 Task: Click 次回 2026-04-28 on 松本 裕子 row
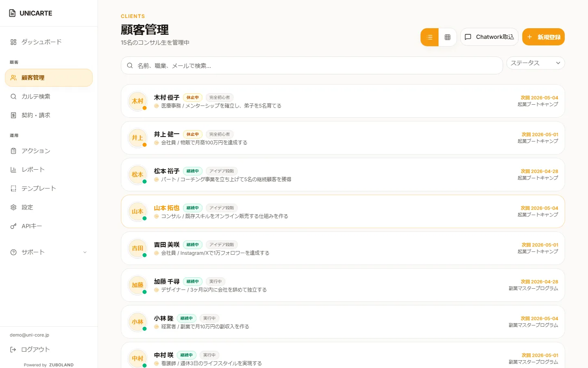[x=539, y=171]
